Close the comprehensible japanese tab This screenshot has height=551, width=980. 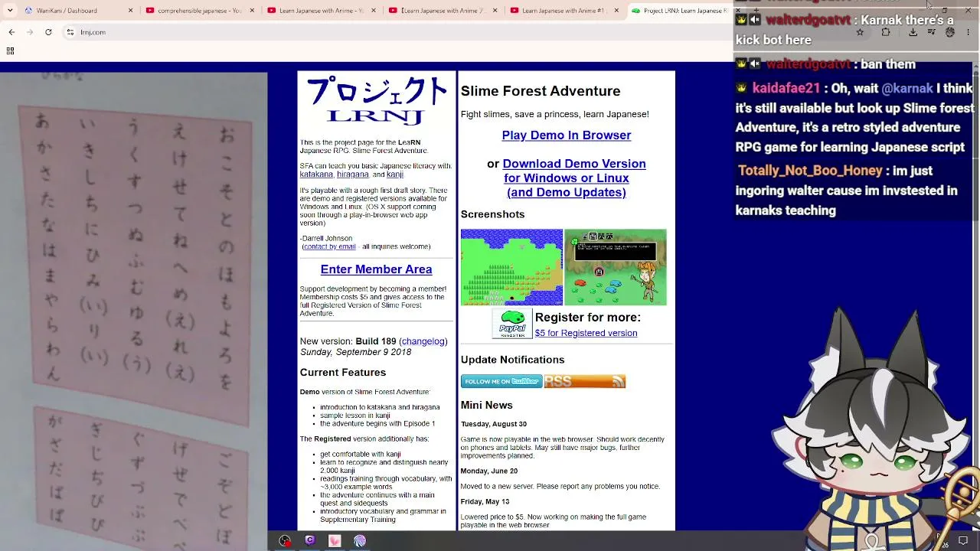[252, 11]
